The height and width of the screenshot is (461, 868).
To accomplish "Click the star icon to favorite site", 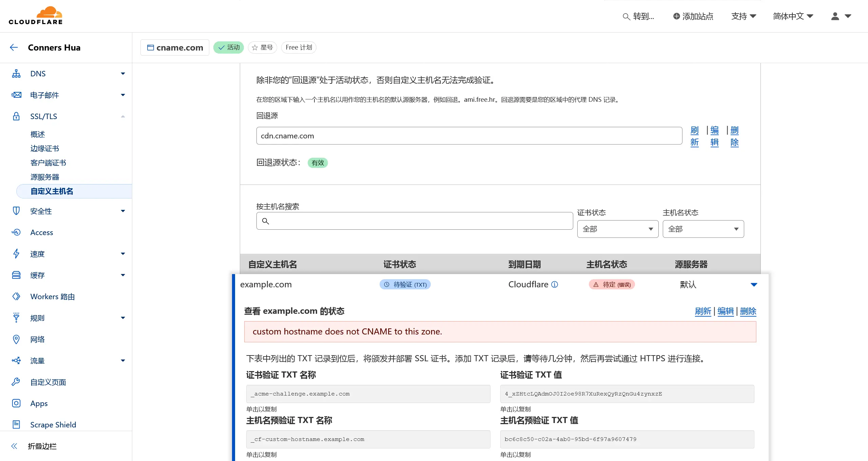I will click(x=255, y=47).
